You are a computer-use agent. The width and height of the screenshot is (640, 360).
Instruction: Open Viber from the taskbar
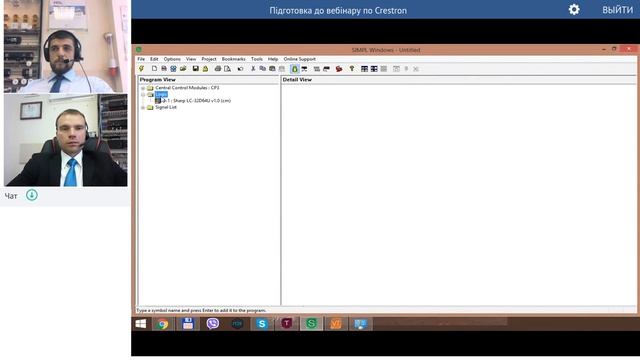213,324
